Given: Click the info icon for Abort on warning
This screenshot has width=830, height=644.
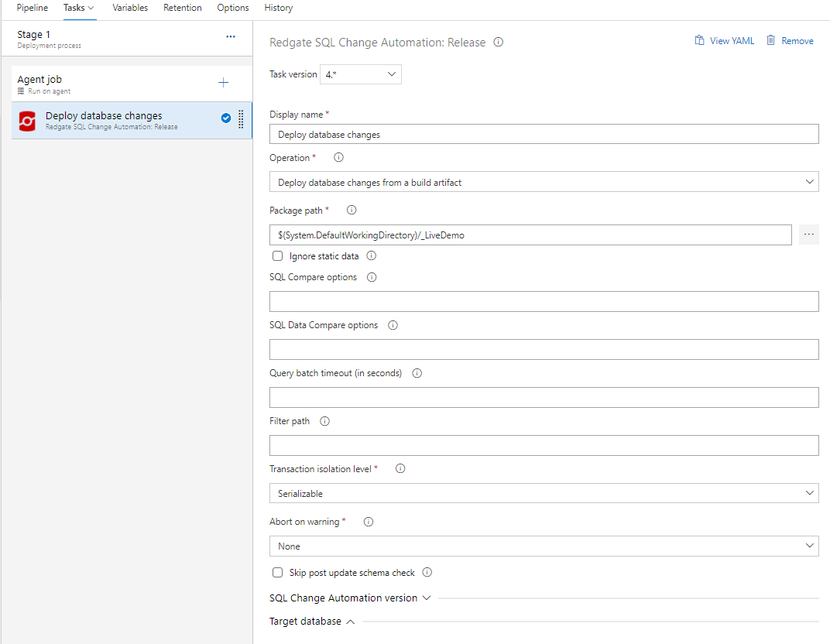Looking at the screenshot, I should (x=369, y=522).
